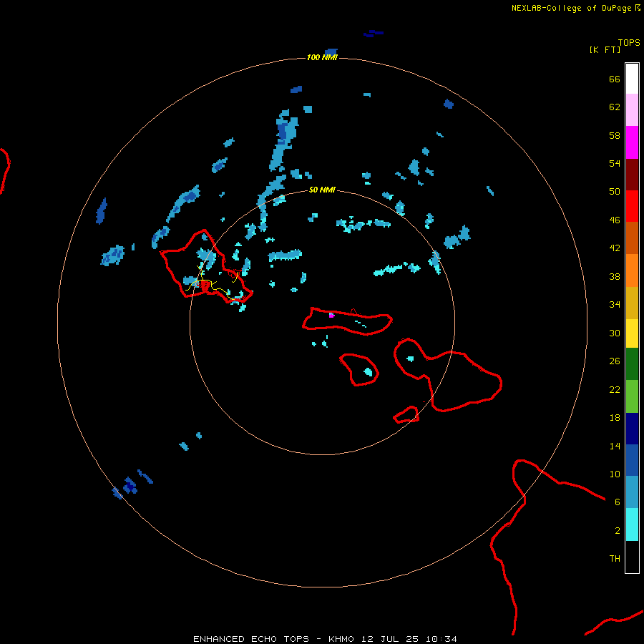Click the [K FT] units label
644x644 pixels.
tap(605, 49)
